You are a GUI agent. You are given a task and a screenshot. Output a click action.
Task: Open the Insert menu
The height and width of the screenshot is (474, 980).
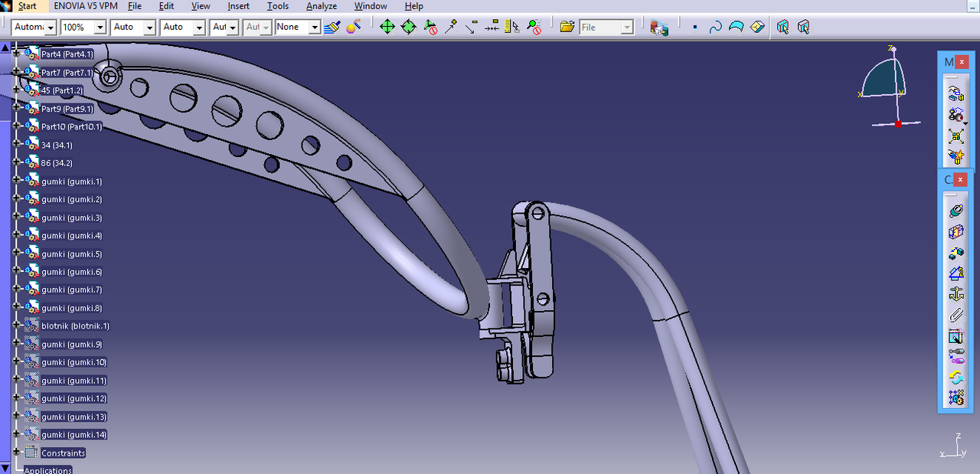click(239, 6)
